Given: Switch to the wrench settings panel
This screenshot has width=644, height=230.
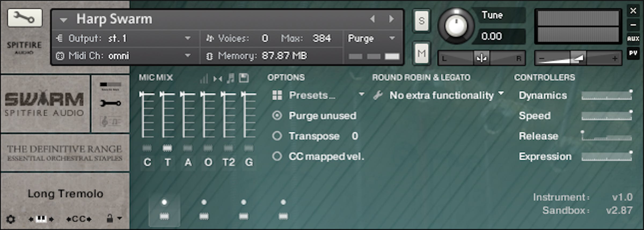Looking at the screenshot, I should [x=111, y=103].
